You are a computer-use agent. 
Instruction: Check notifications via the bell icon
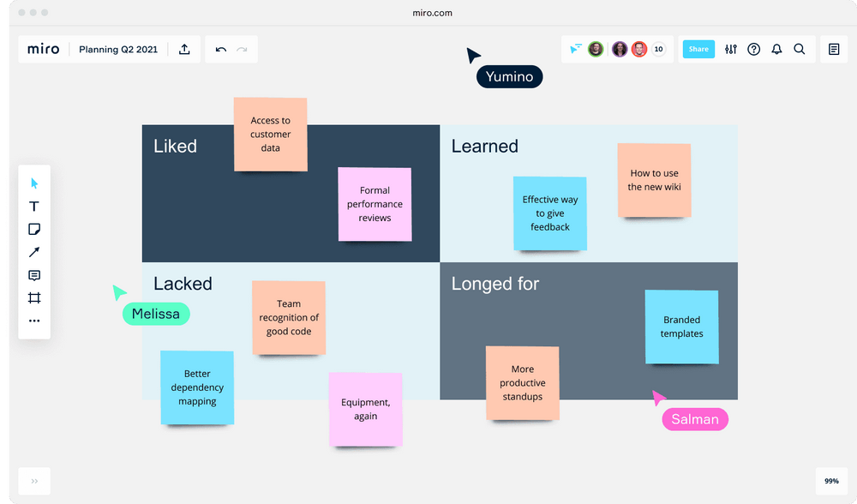coord(776,49)
